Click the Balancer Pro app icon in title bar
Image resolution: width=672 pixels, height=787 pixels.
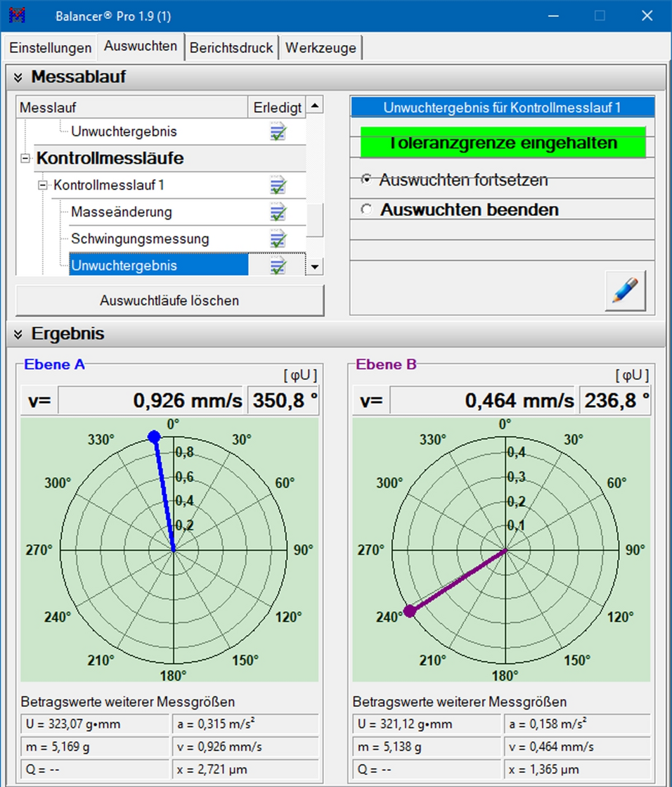[x=18, y=15]
